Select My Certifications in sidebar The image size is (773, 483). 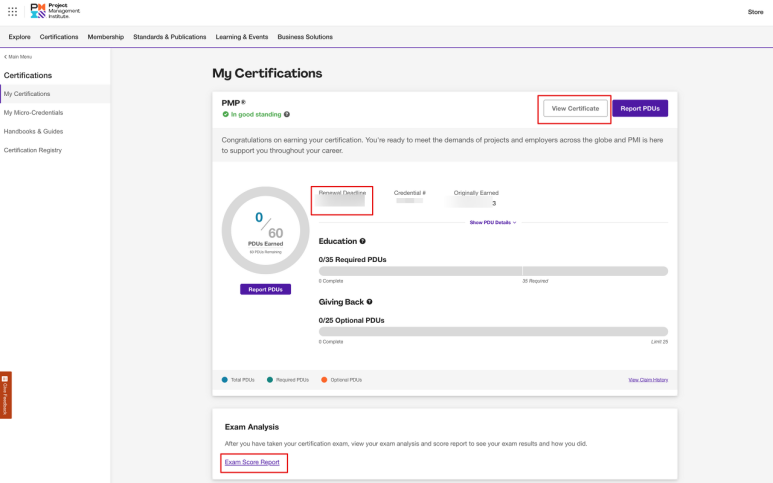point(55,94)
